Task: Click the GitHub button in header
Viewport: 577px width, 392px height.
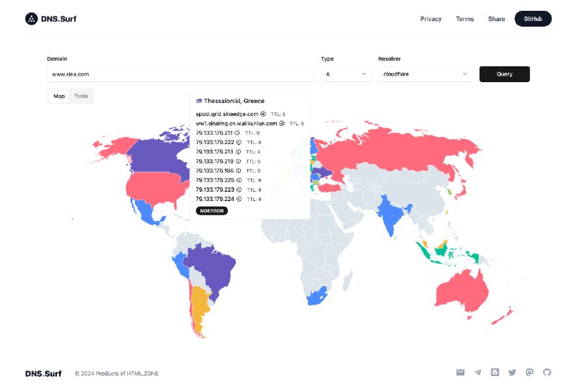Action: pyautogui.click(x=532, y=19)
